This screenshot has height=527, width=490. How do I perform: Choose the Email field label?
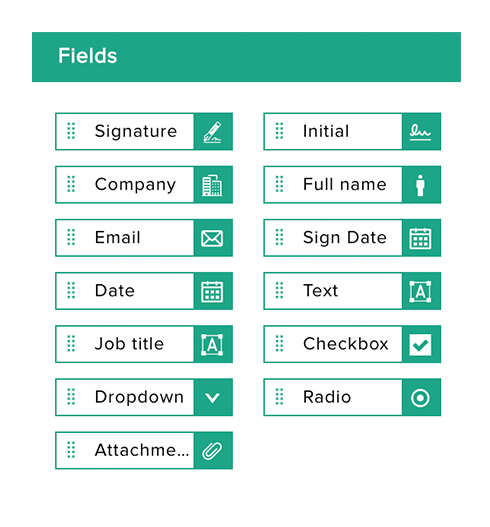117,237
